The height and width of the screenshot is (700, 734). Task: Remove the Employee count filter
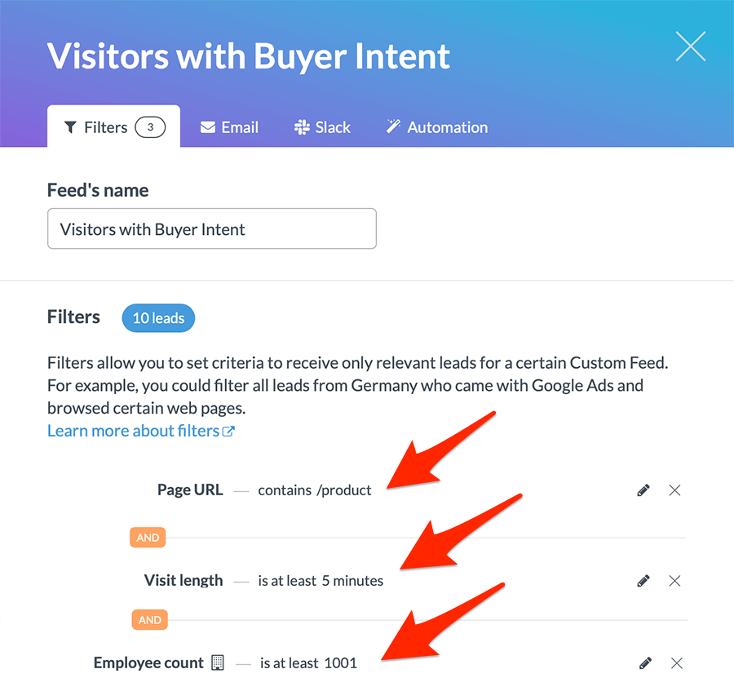point(676,663)
